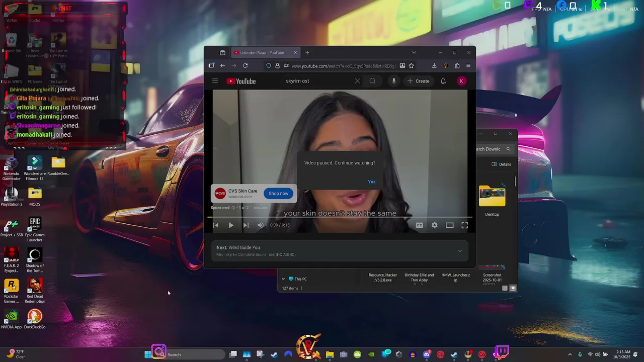Viewport: 644px width, 362px height.
Task: Enter fullscreen on the video
Action: click(x=464, y=225)
